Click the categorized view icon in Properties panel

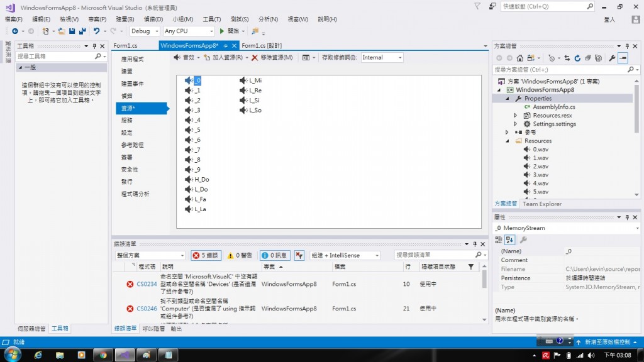coord(499,239)
